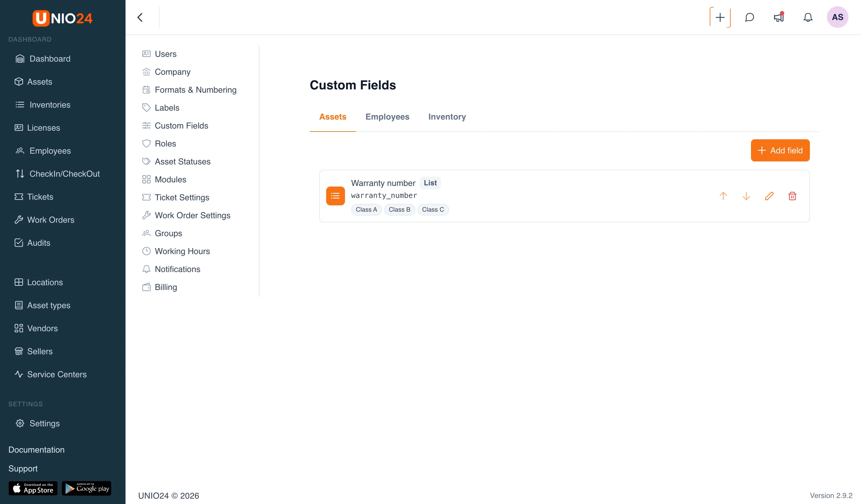Open the chat messages icon
This screenshot has width=861, height=504.
(749, 17)
